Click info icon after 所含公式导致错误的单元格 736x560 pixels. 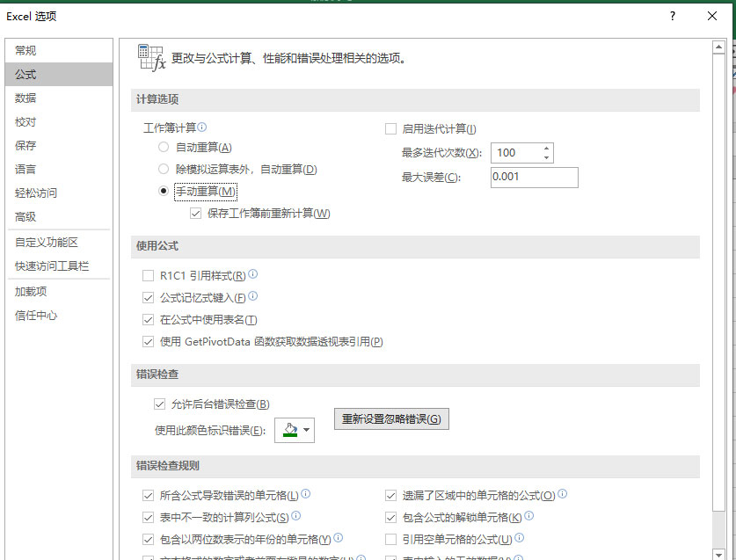point(306,493)
